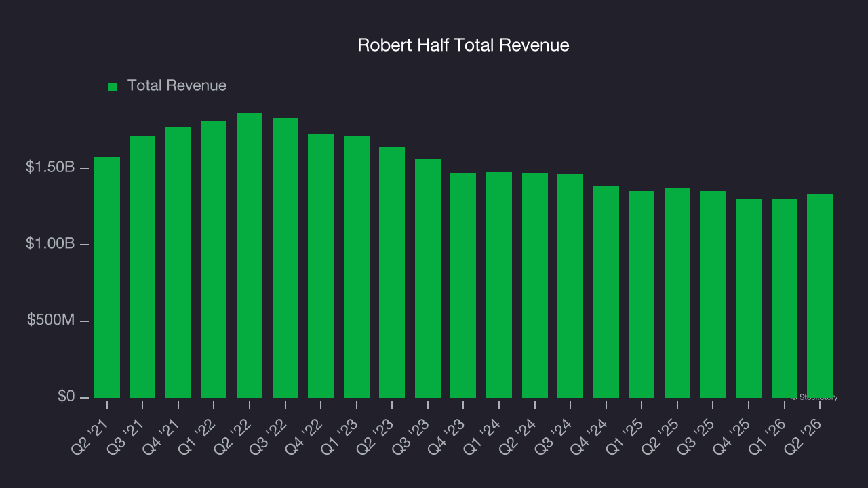Viewport: 868px width, 488px height.
Task: Click the Q4 '22 revenue bar
Action: tap(321, 266)
